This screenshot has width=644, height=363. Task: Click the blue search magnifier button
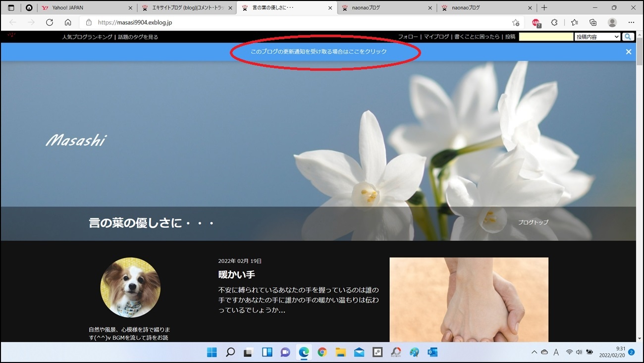[x=628, y=37]
